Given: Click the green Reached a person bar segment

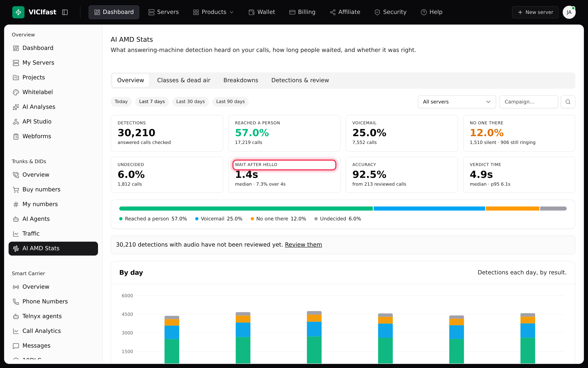Looking at the screenshot, I should 246,209.
